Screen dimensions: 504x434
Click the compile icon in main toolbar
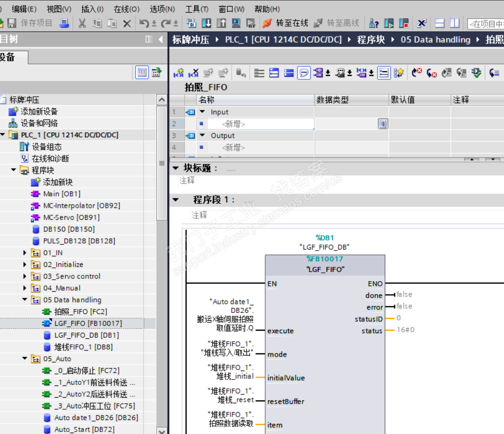[x=191, y=23]
